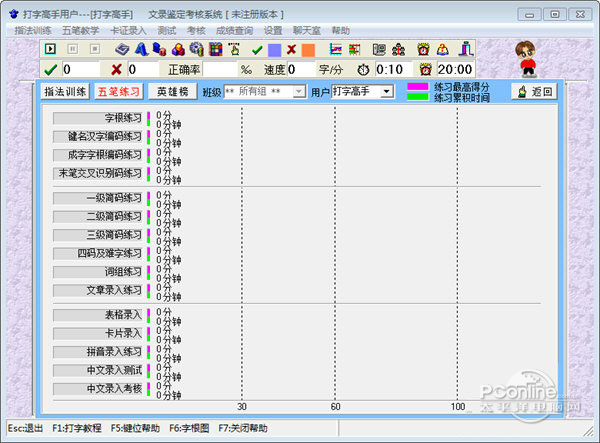The height and width of the screenshot is (443, 600).
Task: Click the gear settings icon in toolbar
Action: 197,49
